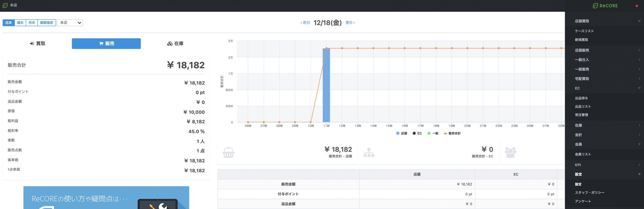Viewport: 644px width, 209px height.
Task: Click the 粗利率 45.0 % value
Action: [196, 132]
